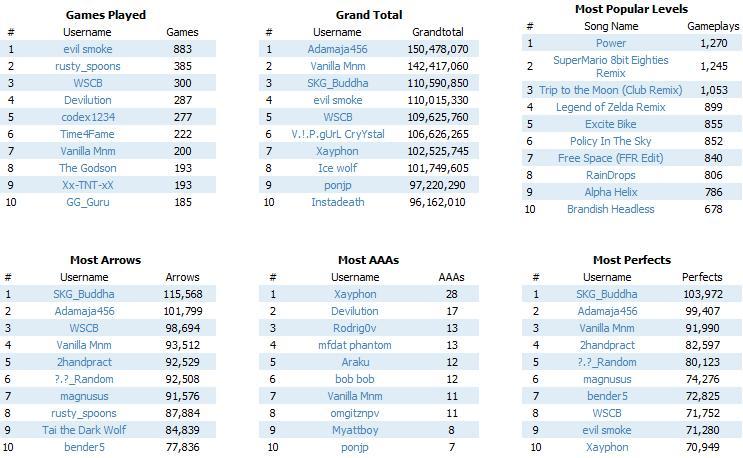Open bender5 in Most Perfects list
This screenshot has height=458, width=743.
tap(607, 396)
